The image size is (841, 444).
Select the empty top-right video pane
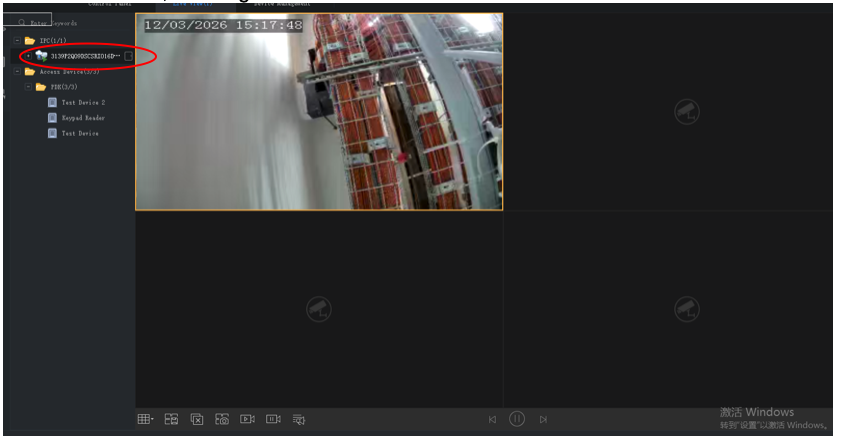click(668, 112)
